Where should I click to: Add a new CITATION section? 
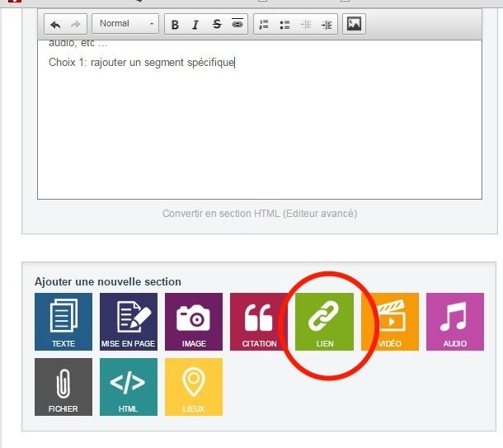tap(259, 322)
